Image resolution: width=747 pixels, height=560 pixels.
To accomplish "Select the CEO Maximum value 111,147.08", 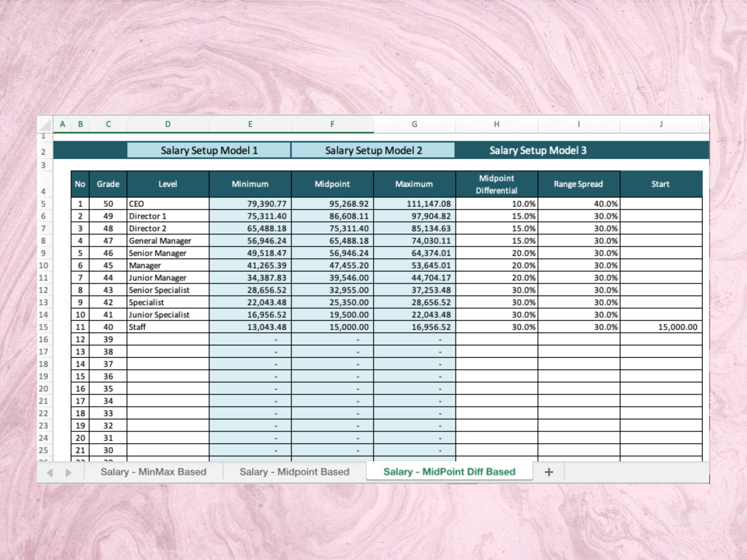I will pyautogui.click(x=415, y=204).
